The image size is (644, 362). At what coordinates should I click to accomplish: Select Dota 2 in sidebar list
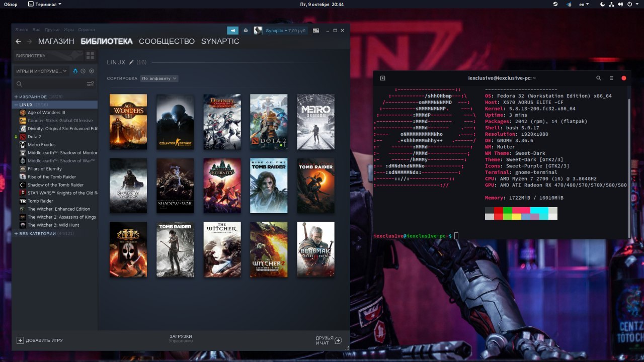tap(34, 137)
